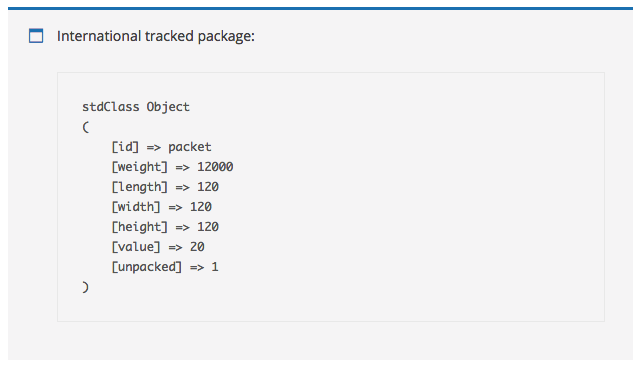Click the blue window icon beside the heading
This screenshot has height=366, width=639.
[x=36, y=35]
